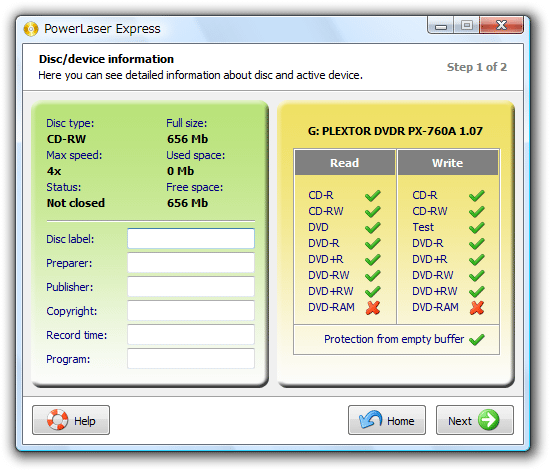The image size is (550, 470).
Task: Click the 'Disc/device information' heading
Action: (x=106, y=59)
